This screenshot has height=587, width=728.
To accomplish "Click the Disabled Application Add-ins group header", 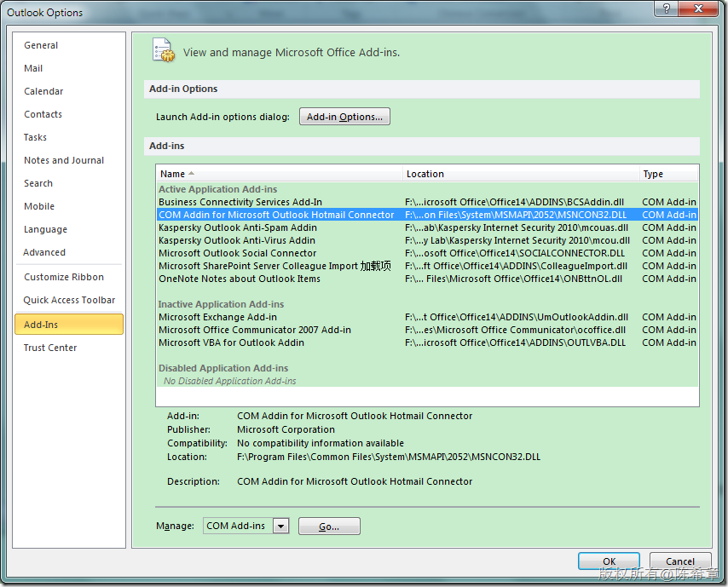I will (x=223, y=368).
